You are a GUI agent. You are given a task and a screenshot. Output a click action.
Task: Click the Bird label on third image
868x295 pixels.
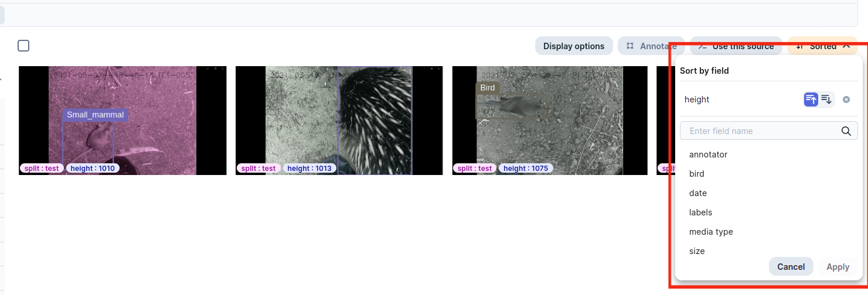point(487,88)
